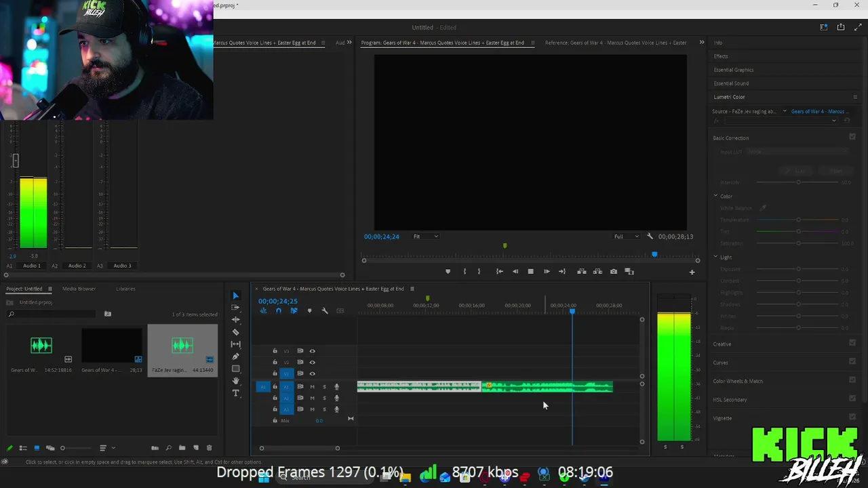
Task: Select the Ripple Edit tool
Action: pos(235,319)
